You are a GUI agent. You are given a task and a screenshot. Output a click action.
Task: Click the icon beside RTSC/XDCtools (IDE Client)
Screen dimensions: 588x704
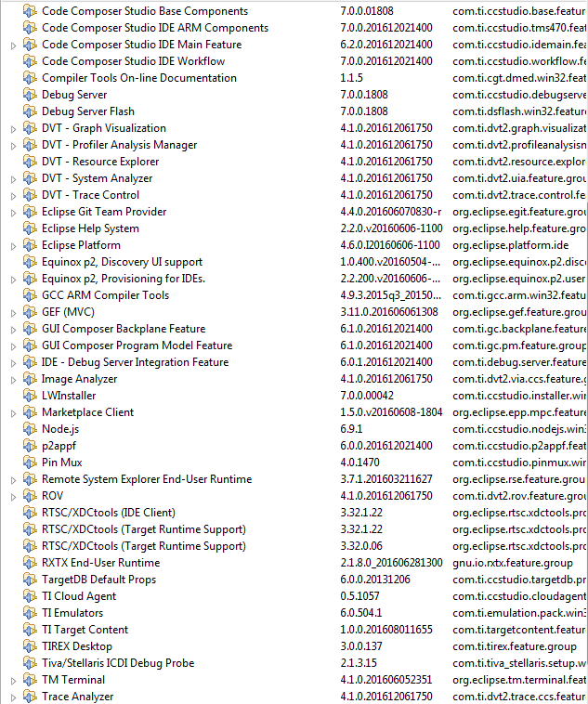point(30,513)
